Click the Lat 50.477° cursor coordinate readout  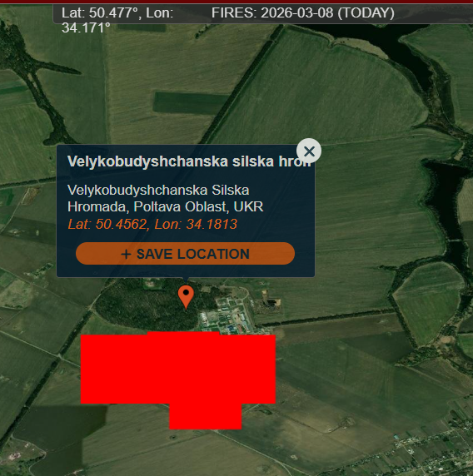click(117, 20)
